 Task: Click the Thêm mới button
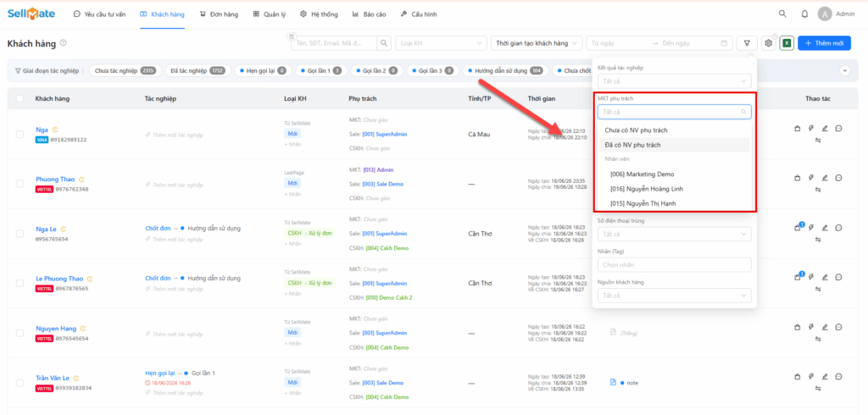(824, 43)
